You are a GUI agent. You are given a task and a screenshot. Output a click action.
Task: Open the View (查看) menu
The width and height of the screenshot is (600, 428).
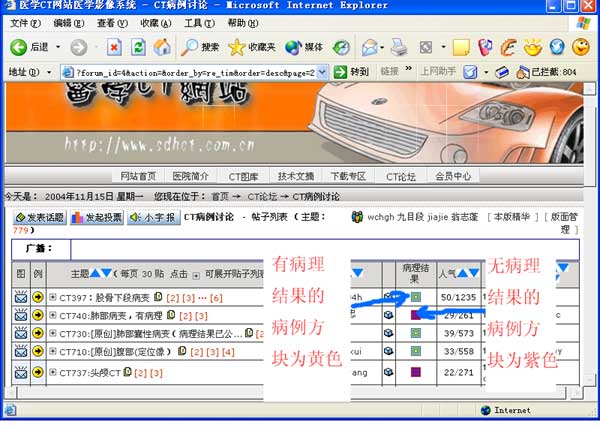pos(112,23)
